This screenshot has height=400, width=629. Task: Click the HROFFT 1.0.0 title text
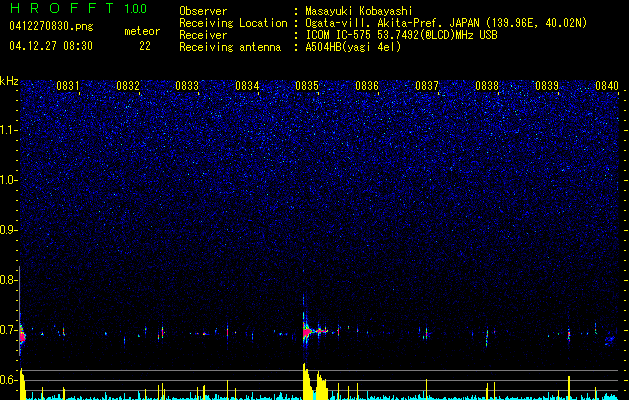coord(78,8)
